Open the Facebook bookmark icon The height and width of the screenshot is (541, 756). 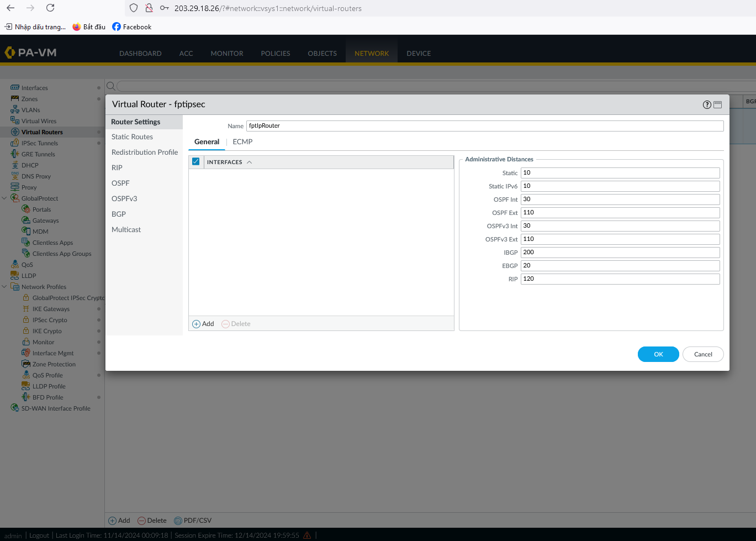[x=117, y=27]
